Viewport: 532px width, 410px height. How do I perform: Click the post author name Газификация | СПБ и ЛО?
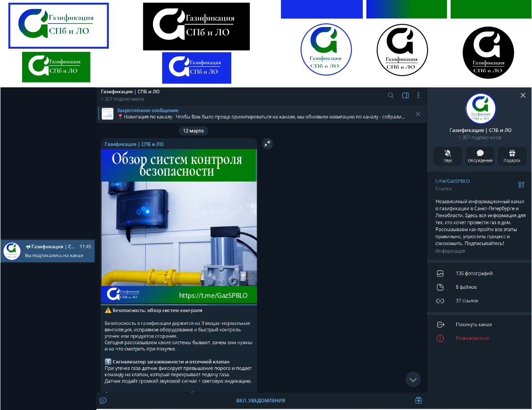(134, 144)
